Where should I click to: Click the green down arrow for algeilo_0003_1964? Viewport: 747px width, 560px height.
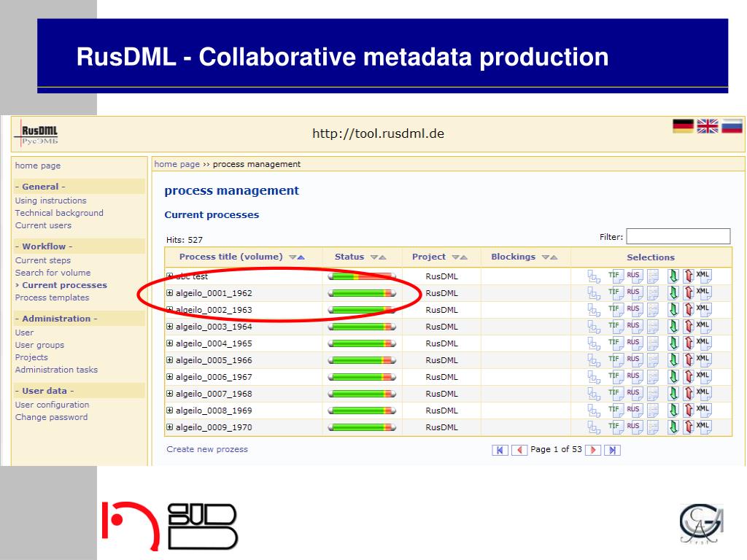click(x=673, y=327)
